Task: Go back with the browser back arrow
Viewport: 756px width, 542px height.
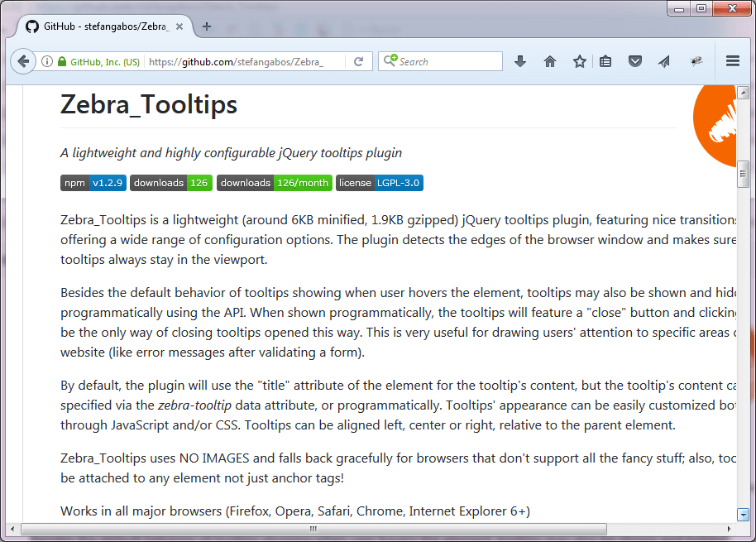Action: (23, 61)
